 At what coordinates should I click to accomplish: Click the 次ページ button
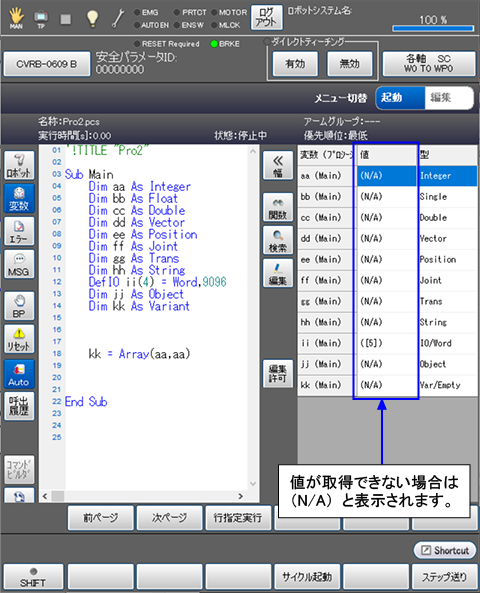click(169, 518)
